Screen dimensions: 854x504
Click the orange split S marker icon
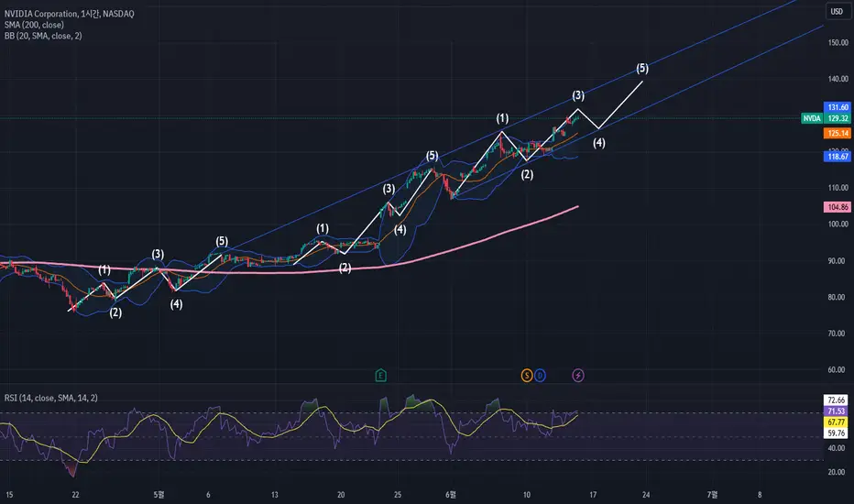[526, 375]
